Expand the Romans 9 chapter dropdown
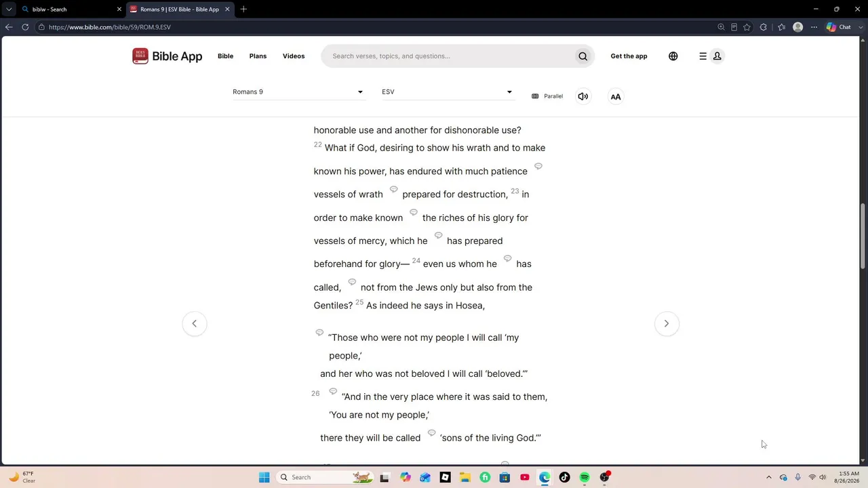The width and height of the screenshot is (868, 488). pos(298,92)
